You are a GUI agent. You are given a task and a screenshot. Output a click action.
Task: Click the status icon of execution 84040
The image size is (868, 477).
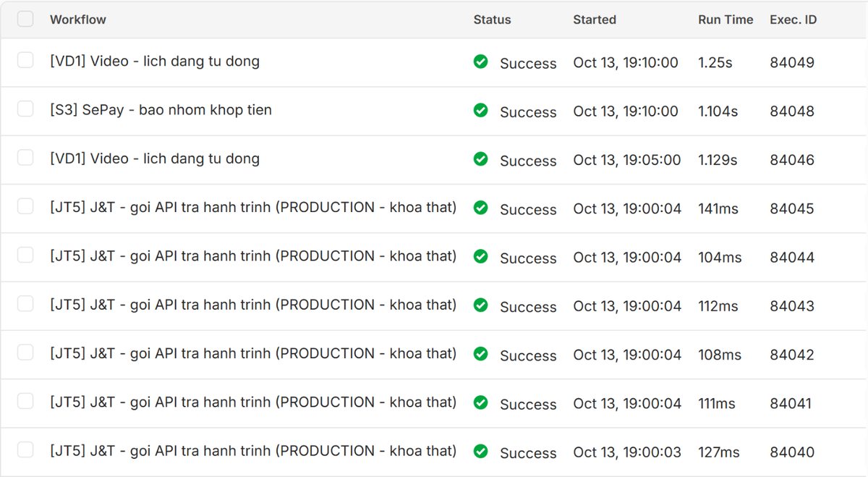click(480, 451)
